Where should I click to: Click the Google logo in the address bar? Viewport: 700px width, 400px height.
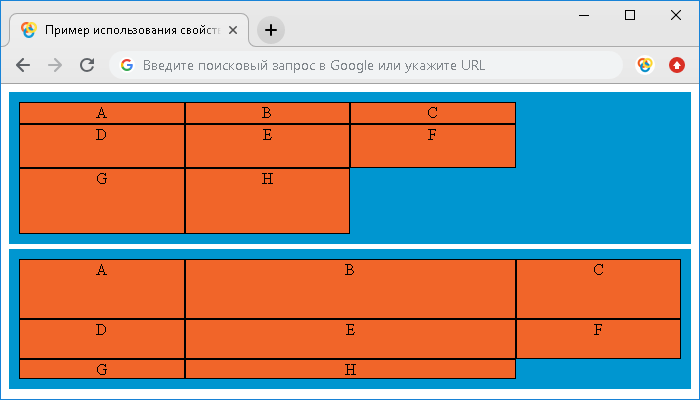(x=127, y=65)
